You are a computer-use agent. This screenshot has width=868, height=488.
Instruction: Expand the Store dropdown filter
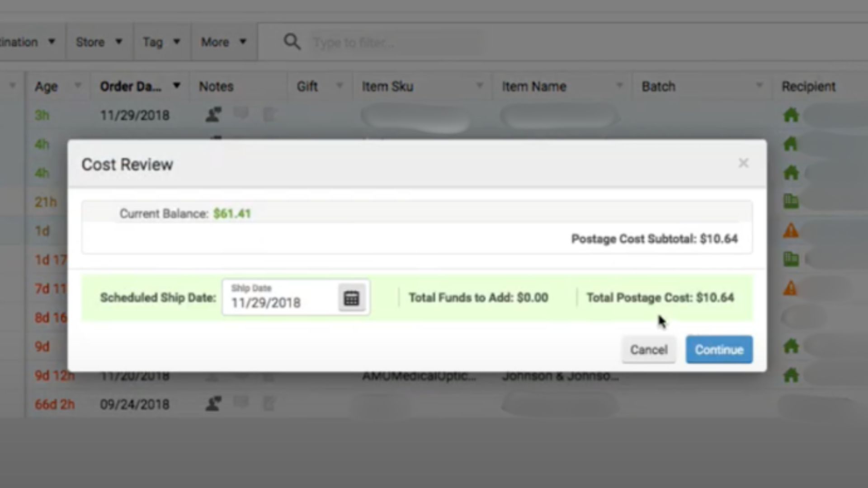pos(97,42)
